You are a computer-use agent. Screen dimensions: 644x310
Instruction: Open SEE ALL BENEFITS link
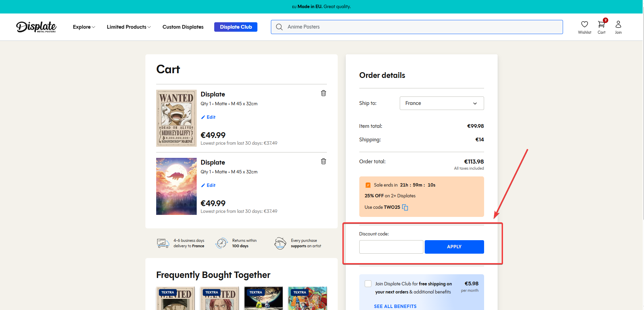pos(395,306)
